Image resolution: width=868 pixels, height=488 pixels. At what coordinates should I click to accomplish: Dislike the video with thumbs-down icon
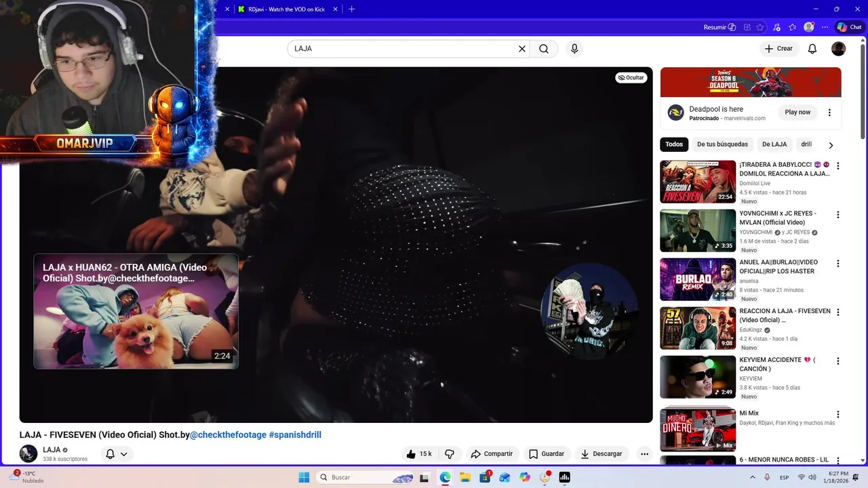pos(449,454)
